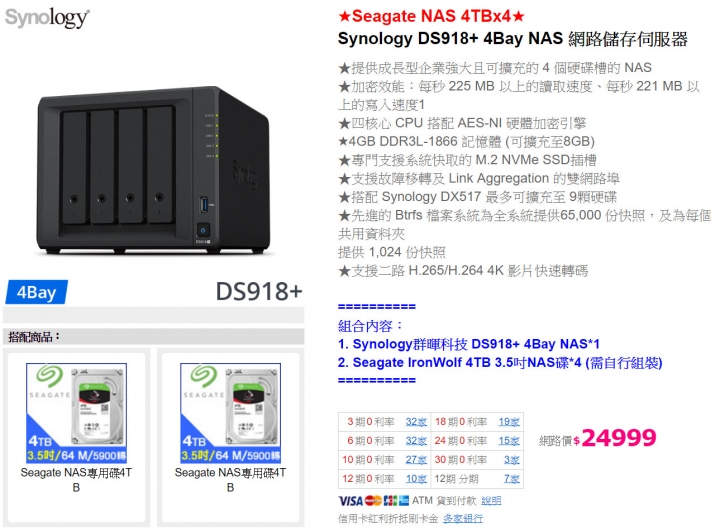Viewport: 720px width, 530px height.
Task: Open 19 banks link for 18-period installment
Action: [x=509, y=422]
